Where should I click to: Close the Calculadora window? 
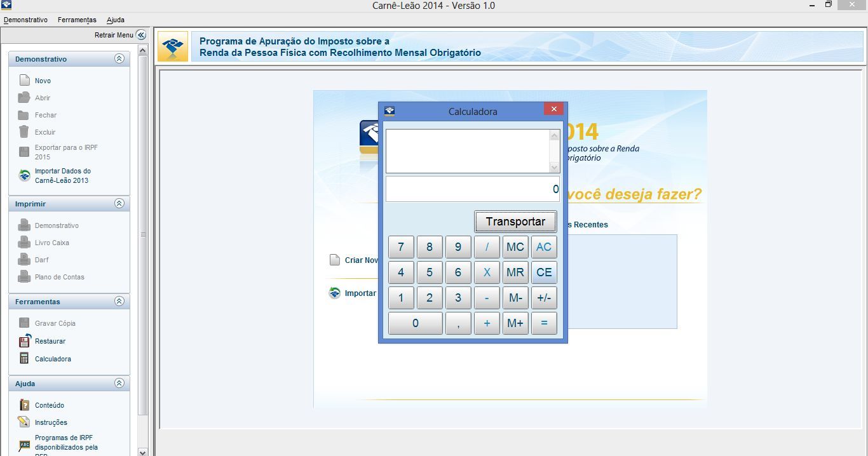(x=553, y=109)
